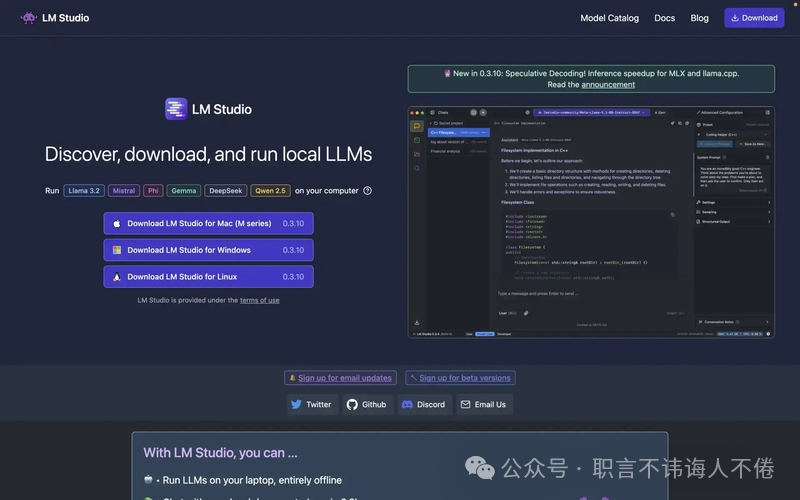
Task: Click the new chat plus icon in app preview
Action: (483, 112)
